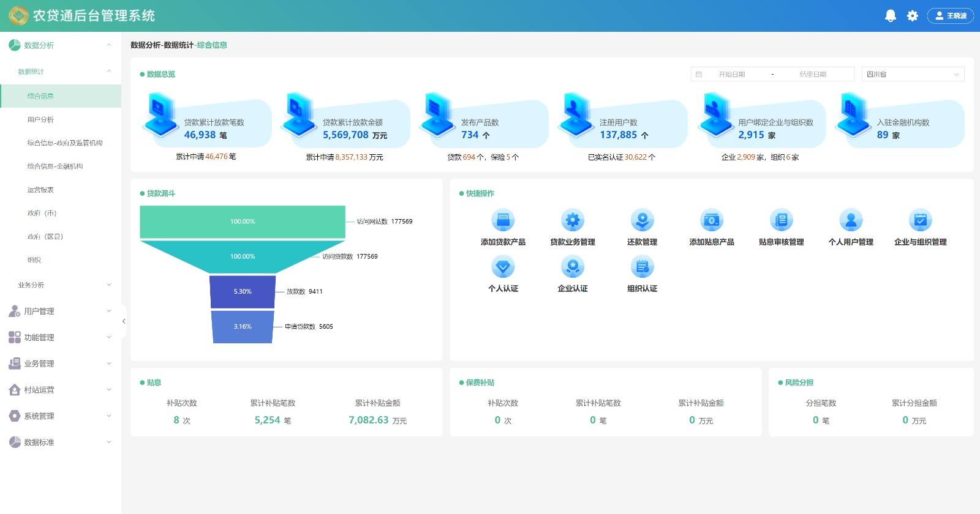Click the 贷款业务管理 gear icon
The height and width of the screenshot is (514, 980).
(573, 220)
